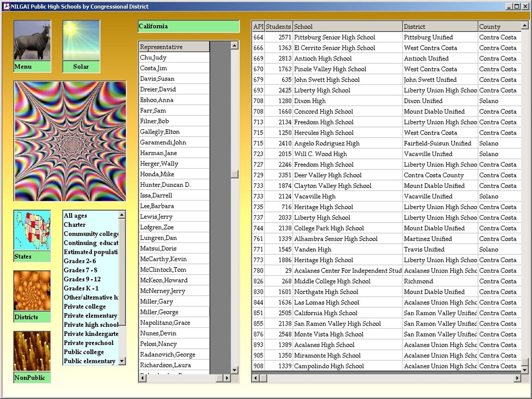Click the Menu antelope icon
Viewport: 532px width, 399px height.
click(32, 41)
